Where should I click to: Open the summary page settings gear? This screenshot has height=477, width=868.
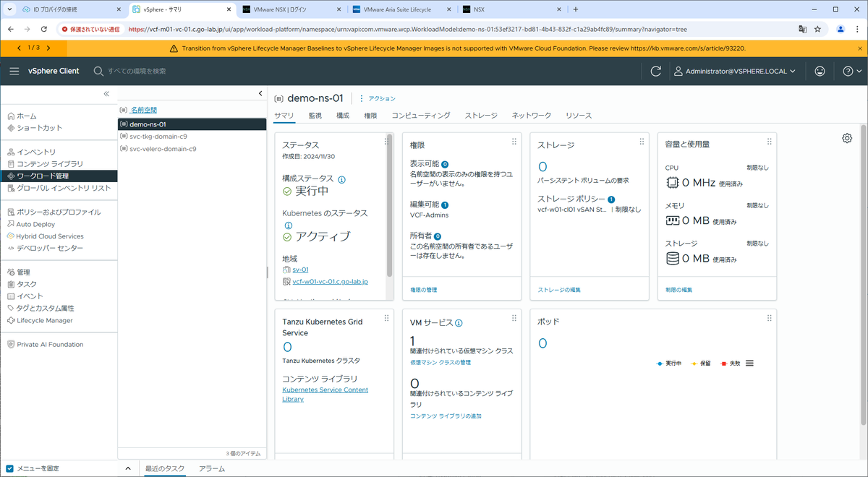(847, 139)
